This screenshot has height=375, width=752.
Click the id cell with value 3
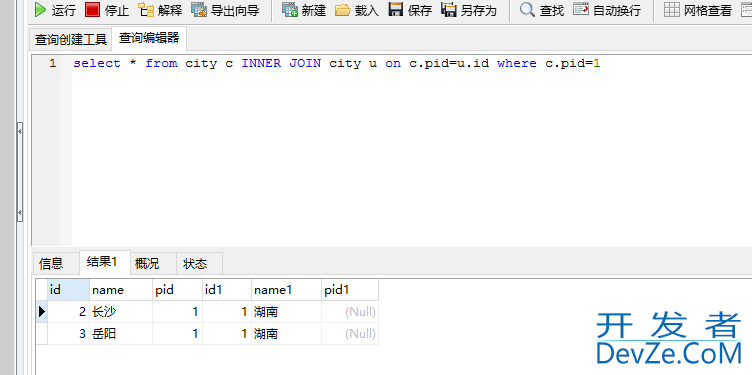point(68,334)
